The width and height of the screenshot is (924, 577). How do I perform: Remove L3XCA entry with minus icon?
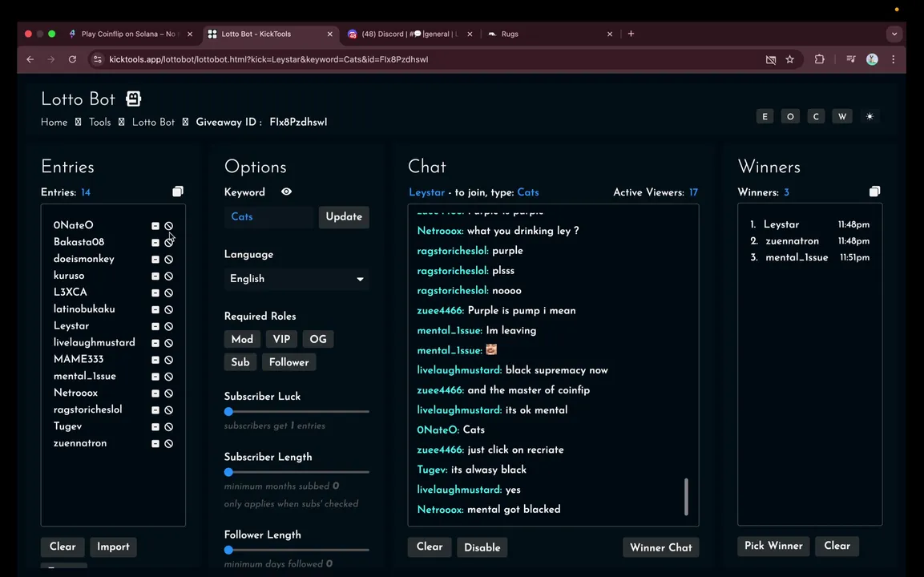[x=155, y=293]
